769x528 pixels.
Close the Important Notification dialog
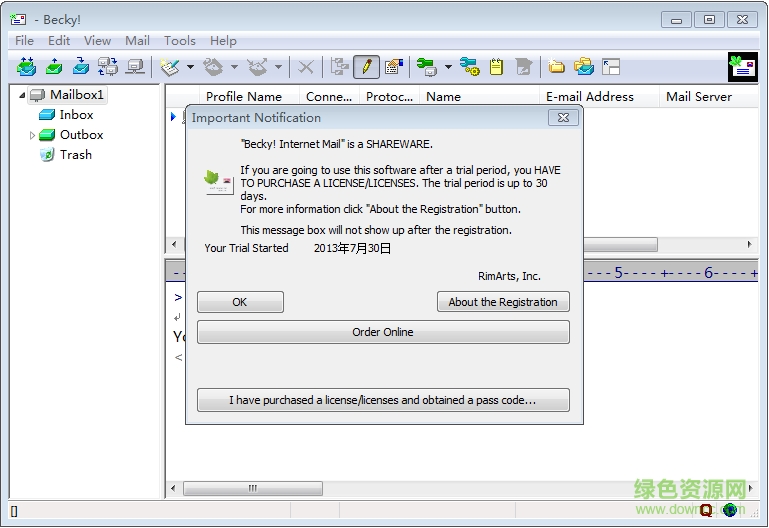pyautogui.click(x=564, y=118)
